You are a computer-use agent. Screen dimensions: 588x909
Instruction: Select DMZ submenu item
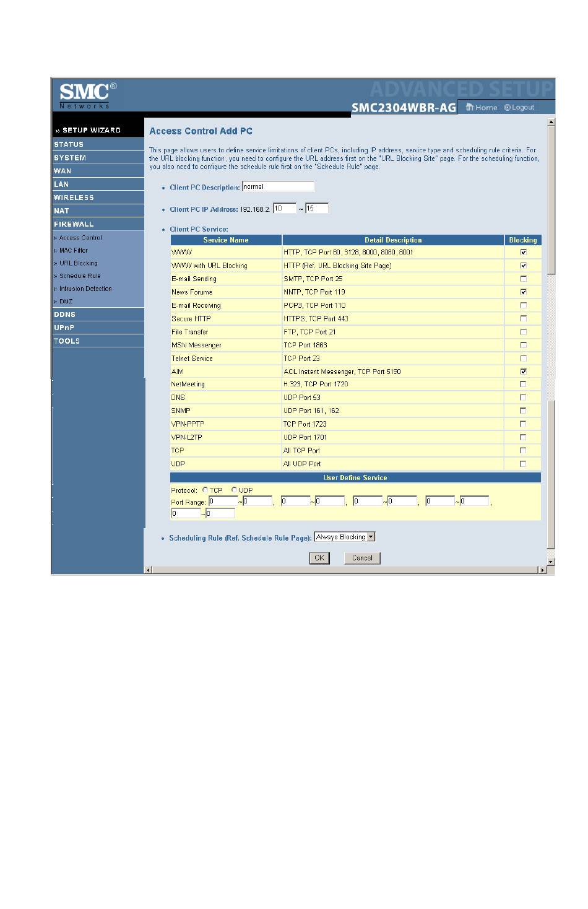point(66,302)
